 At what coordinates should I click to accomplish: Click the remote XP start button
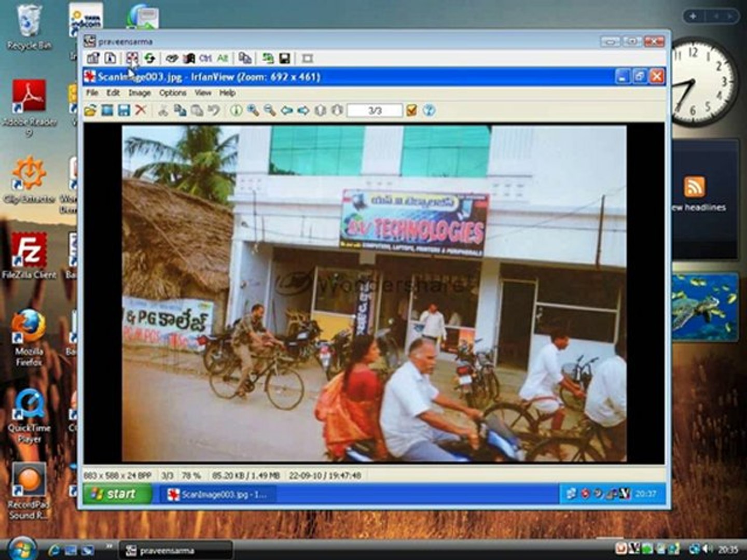[117, 494]
